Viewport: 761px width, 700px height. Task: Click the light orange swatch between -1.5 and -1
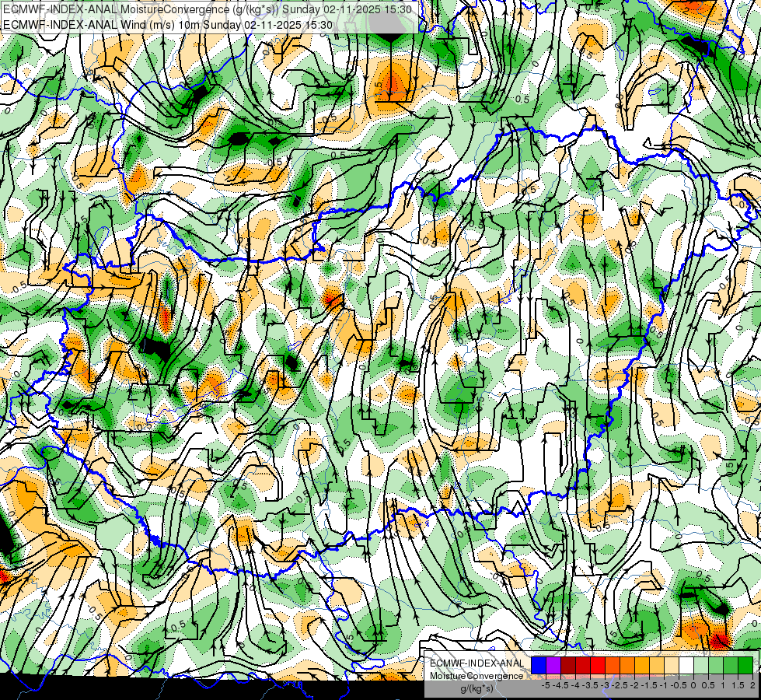click(x=657, y=666)
